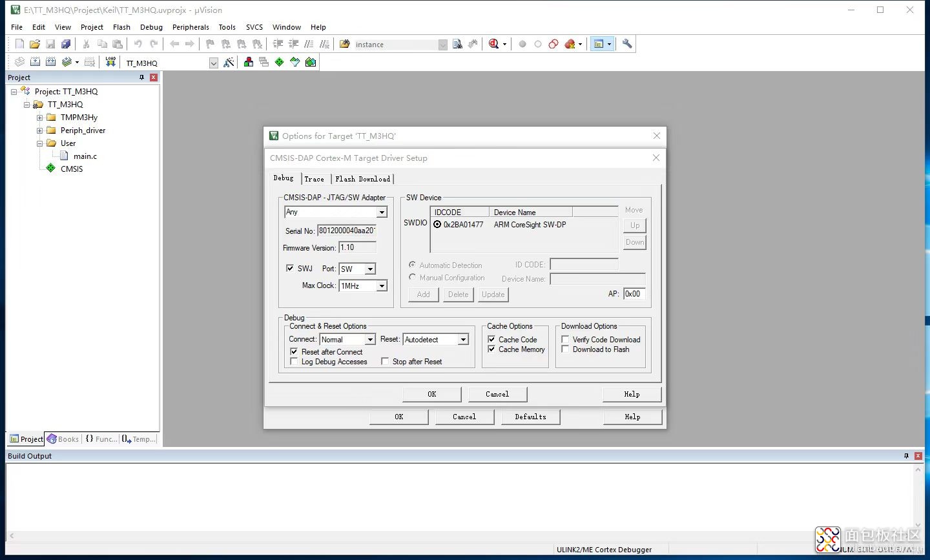Click the Rebuild all target files icon

click(50, 62)
